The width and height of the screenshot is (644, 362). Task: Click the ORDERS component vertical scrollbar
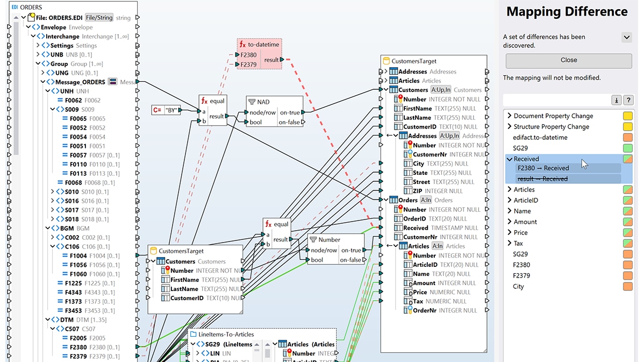(x=16, y=88)
